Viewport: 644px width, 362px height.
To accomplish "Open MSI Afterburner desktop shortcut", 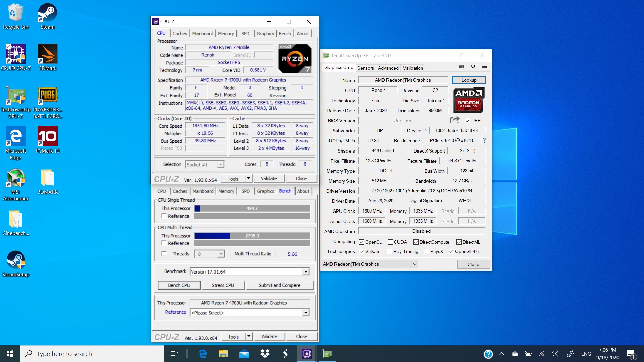I will click(15, 185).
